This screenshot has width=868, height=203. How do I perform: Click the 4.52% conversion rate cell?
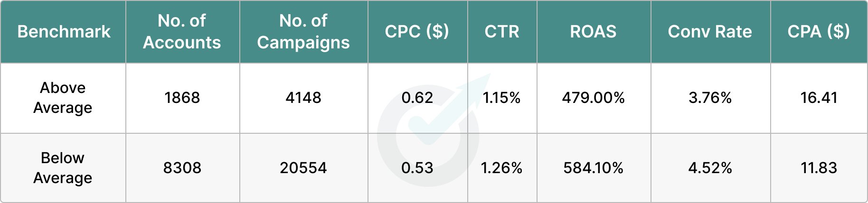[x=710, y=168]
